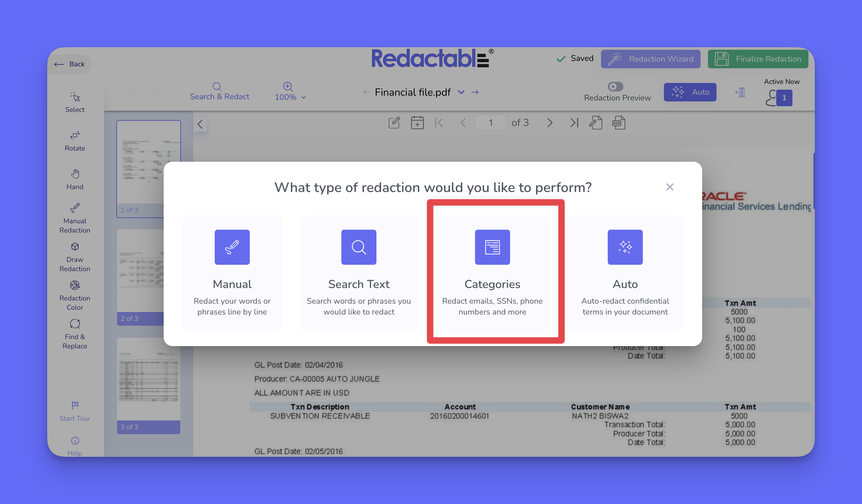
Task: Click the add-date calendar icon
Action: (x=417, y=123)
